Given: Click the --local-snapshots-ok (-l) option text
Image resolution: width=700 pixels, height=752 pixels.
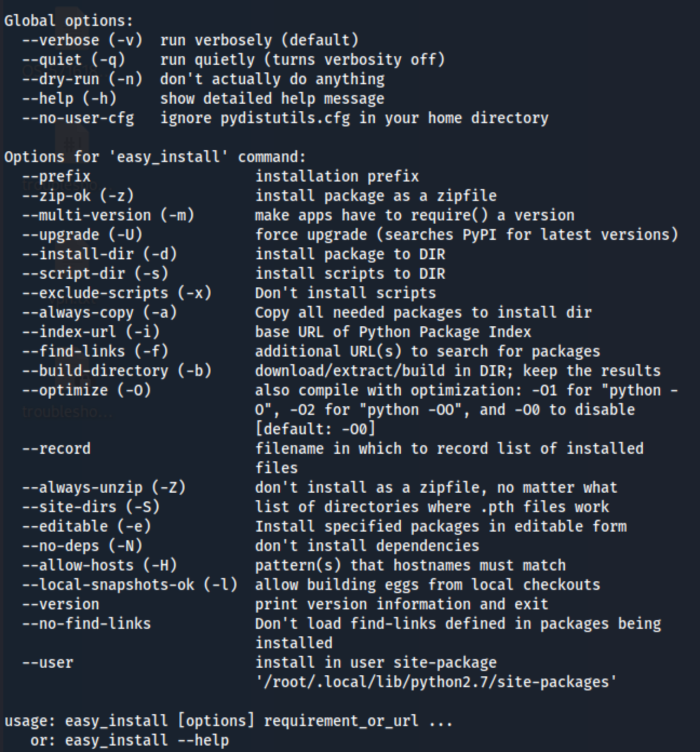Looking at the screenshot, I should tap(130, 585).
